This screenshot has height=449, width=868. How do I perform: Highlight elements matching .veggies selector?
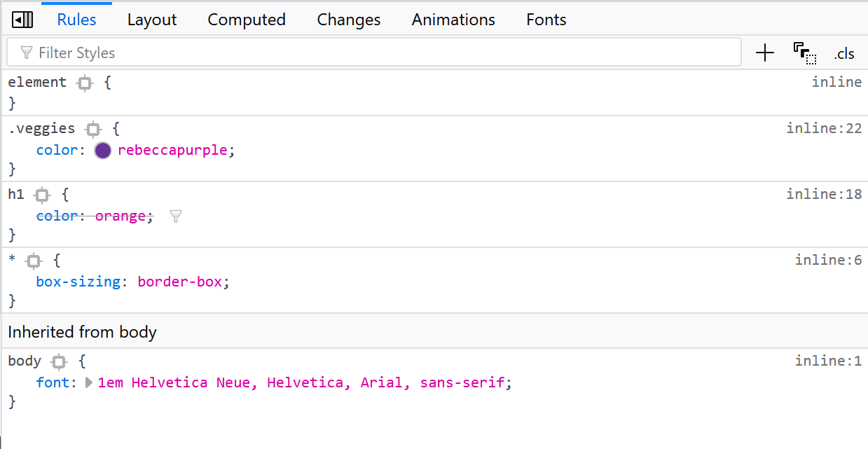pos(93,129)
